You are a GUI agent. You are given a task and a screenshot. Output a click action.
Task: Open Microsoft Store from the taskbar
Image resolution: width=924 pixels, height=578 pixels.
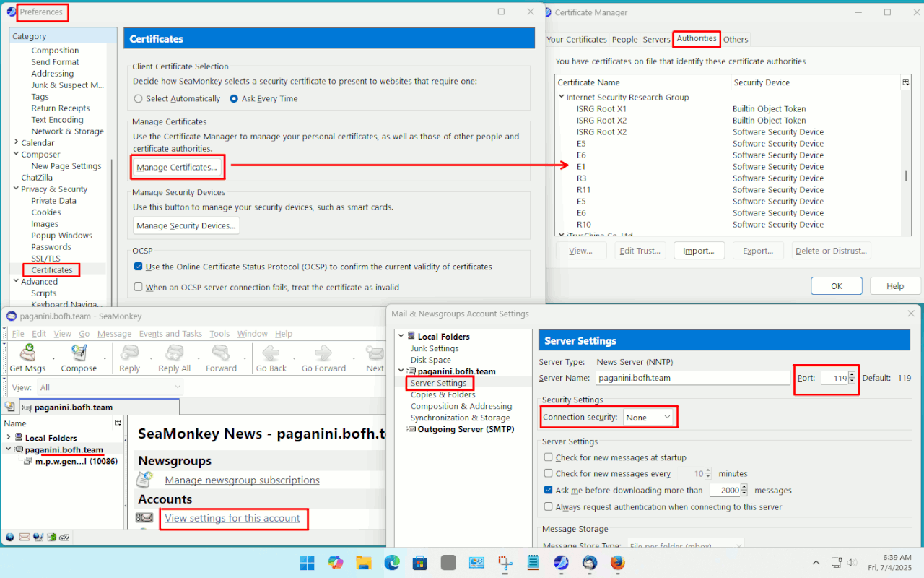(x=419, y=562)
